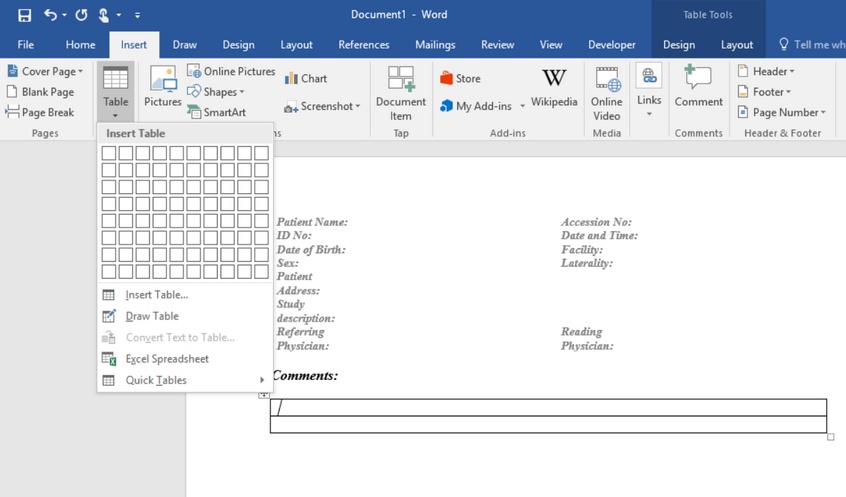Choose Insert Table... from the menu
Screen dimensions: 846x497
(x=156, y=294)
